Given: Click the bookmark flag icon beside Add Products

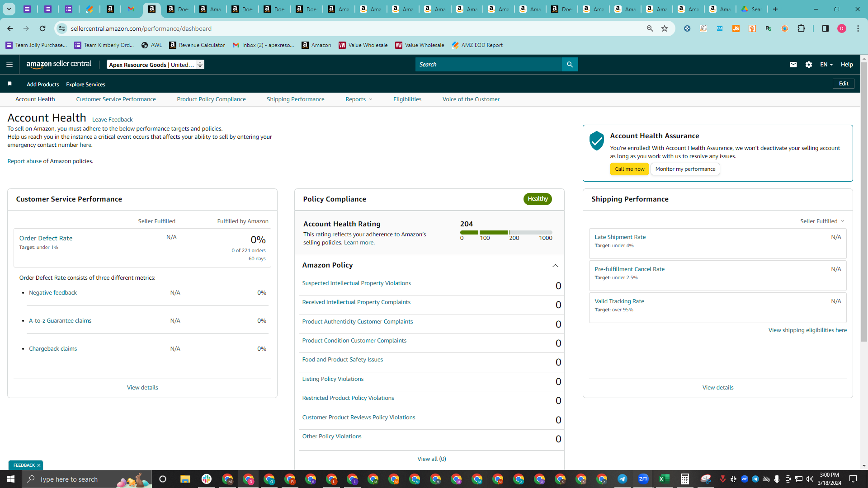Looking at the screenshot, I should (x=9, y=84).
